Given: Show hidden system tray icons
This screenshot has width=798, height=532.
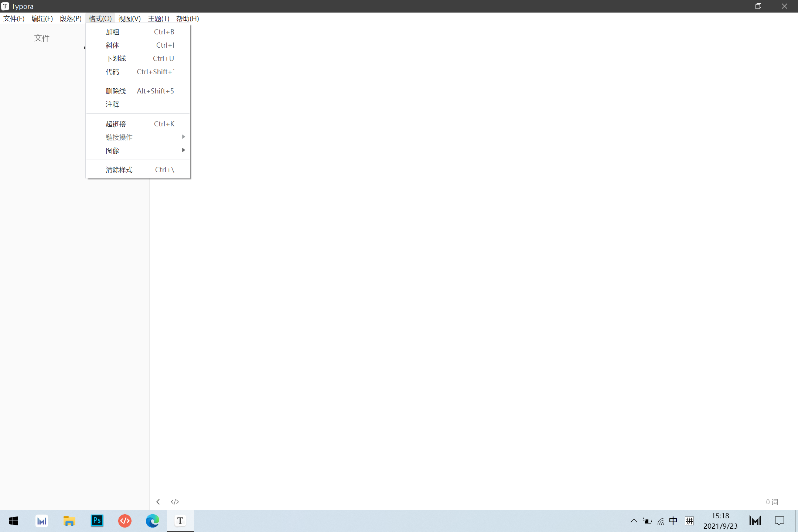Looking at the screenshot, I should point(634,521).
